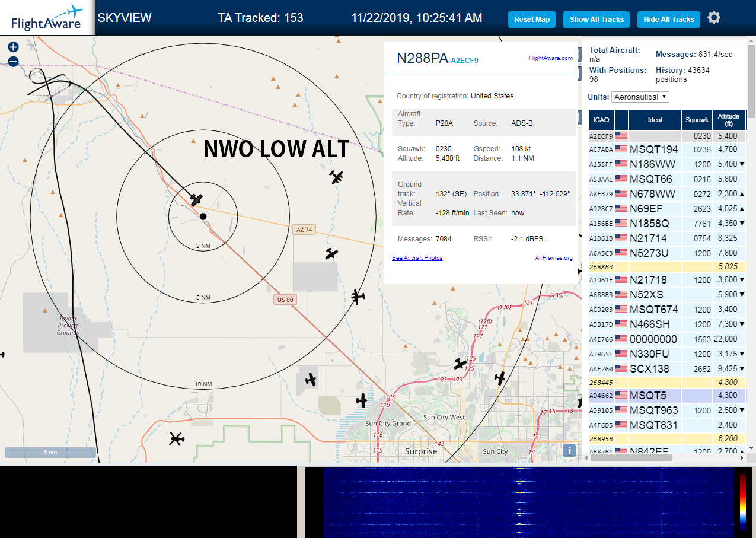Click the AZ 74 highway shield
The width and height of the screenshot is (756, 538).
[304, 230]
